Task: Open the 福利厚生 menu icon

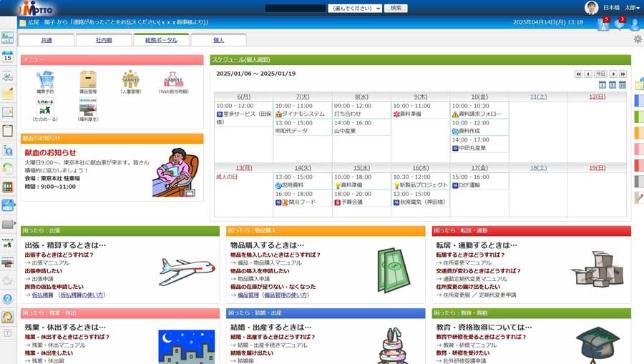Action: pos(87,109)
